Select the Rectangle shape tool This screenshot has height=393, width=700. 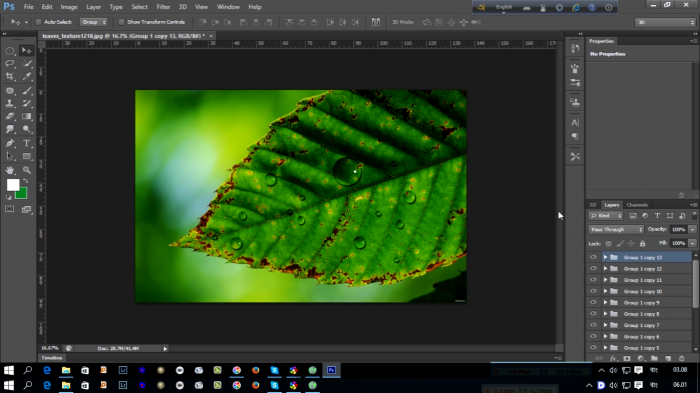(27, 156)
